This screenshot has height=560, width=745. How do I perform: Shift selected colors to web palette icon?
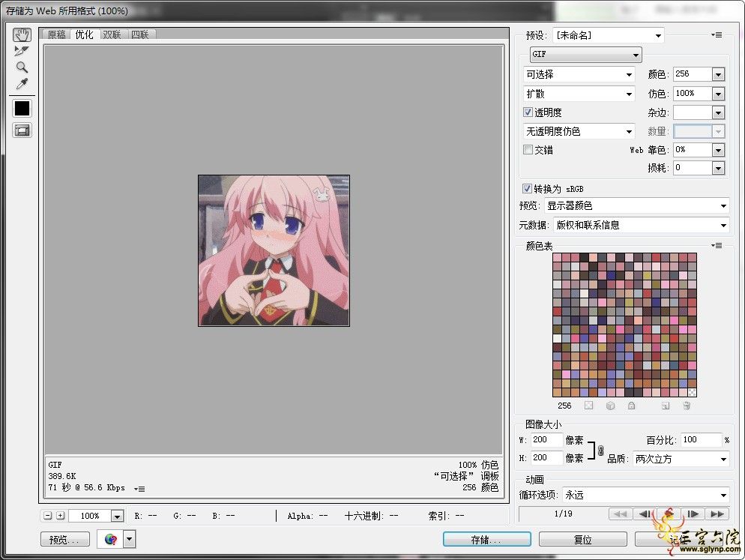[x=611, y=406]
